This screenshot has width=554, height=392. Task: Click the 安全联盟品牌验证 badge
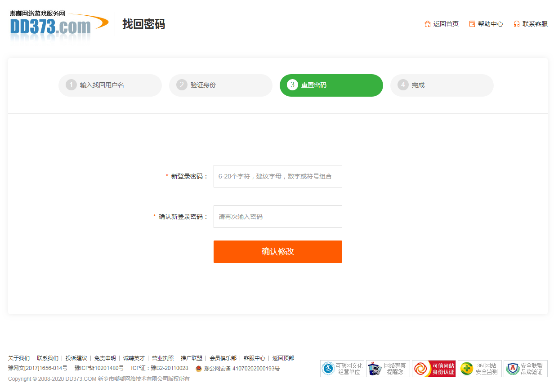pos(526,369)
